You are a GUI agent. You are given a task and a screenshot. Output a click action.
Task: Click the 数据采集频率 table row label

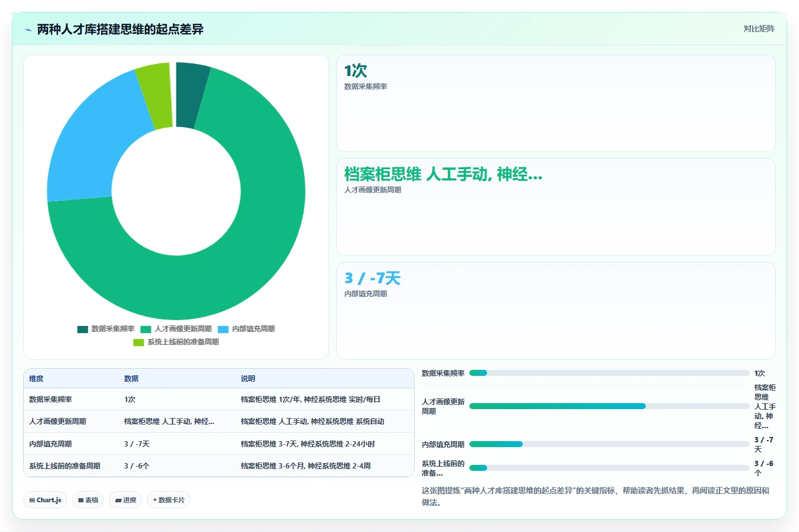point(50,400)
